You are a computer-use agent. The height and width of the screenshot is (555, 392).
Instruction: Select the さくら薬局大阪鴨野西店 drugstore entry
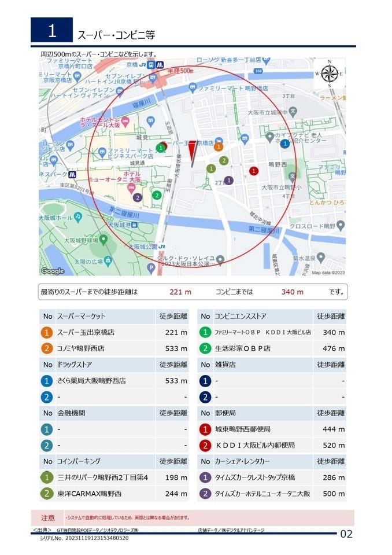(x=91, y=381)
